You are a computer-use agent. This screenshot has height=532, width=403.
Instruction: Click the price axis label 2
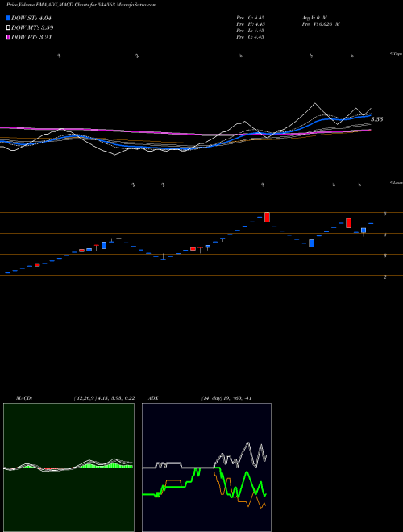(385, 276)
